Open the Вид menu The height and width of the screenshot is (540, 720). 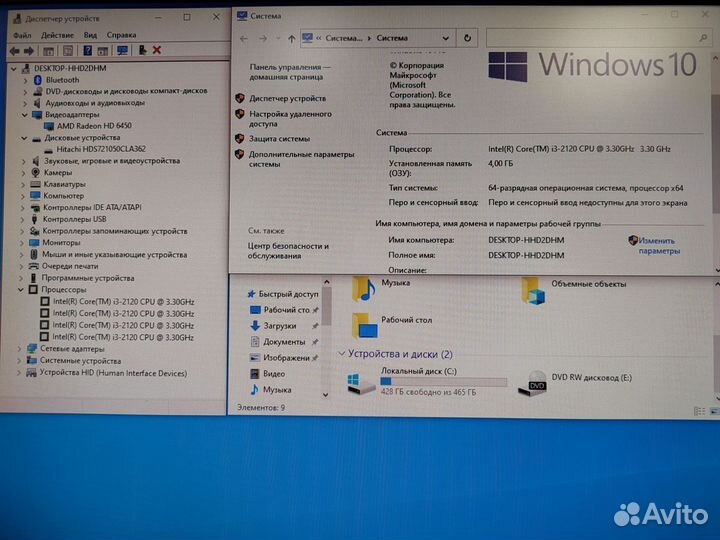[90, 35]
